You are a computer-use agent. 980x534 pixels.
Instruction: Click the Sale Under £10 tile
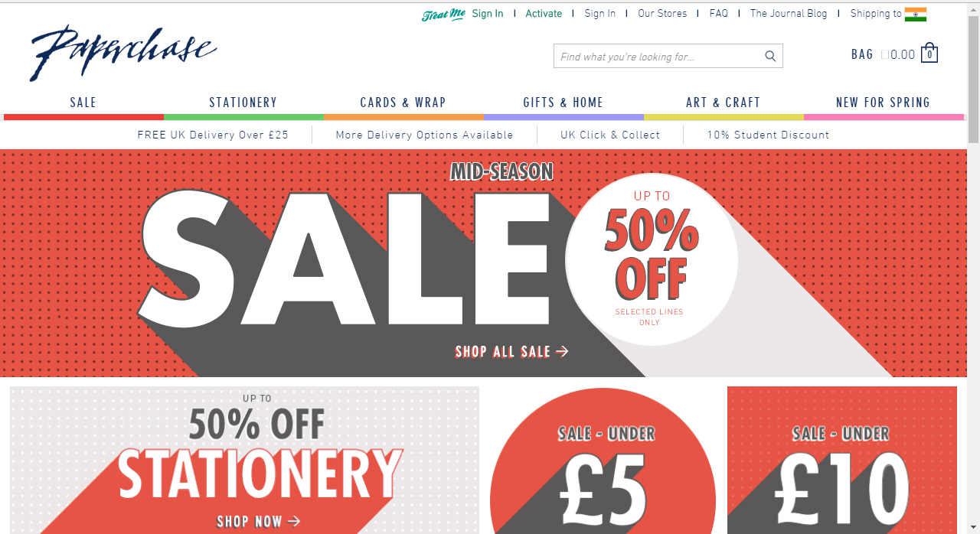tap(842, 461)
